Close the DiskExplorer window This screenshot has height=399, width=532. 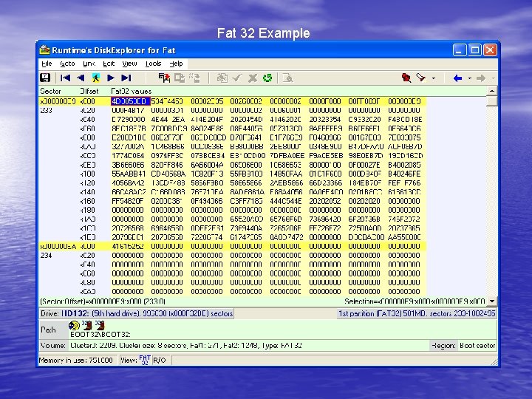point(490,50)
